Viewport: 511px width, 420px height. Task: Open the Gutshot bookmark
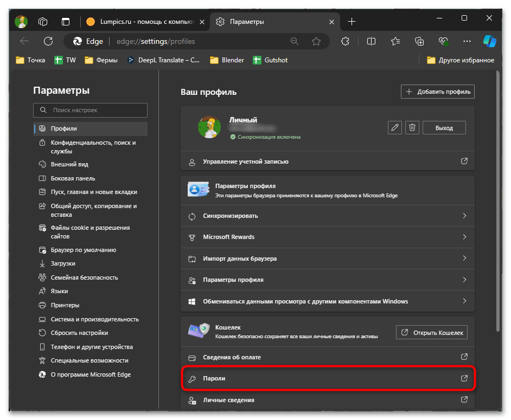click(271, 60)
